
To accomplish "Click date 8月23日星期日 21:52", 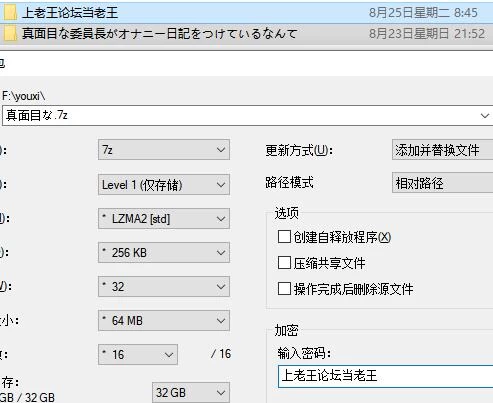I will pos(427,33).
